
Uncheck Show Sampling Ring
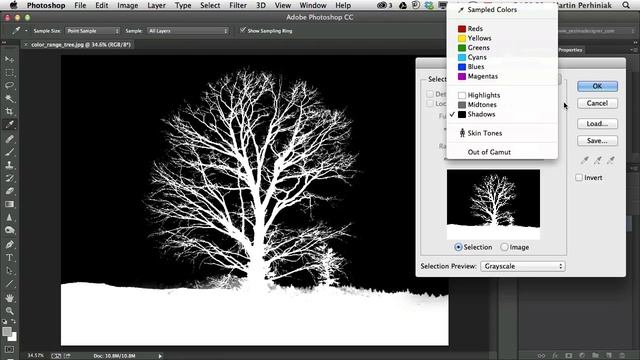(243, 30)
